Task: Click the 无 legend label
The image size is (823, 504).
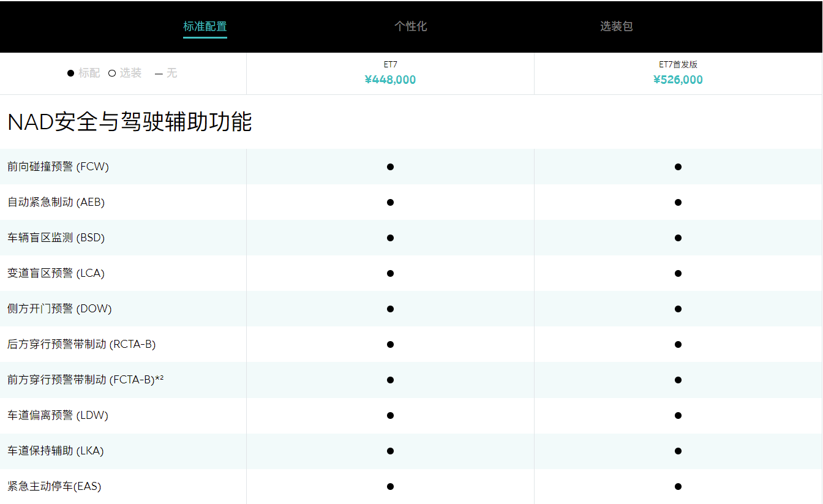Action: point(172,73)
